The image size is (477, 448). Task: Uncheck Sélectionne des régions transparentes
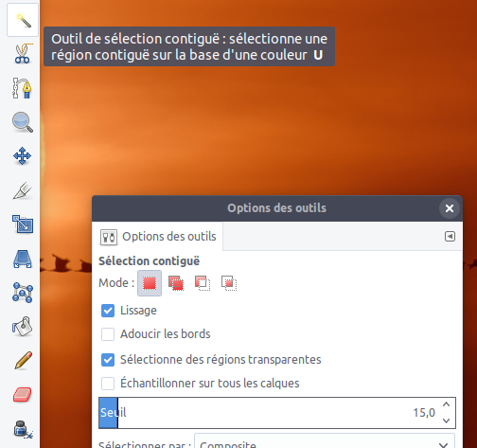pyautogui.click(x=108, y=360)
